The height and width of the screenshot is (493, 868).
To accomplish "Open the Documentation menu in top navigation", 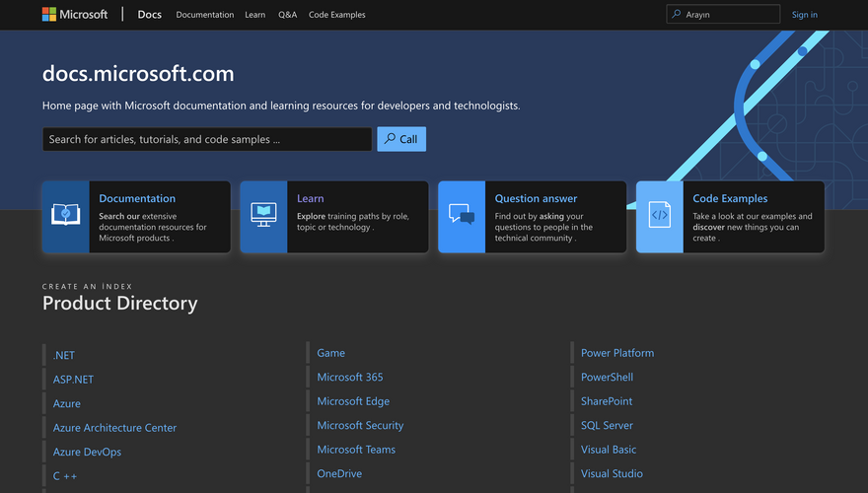I will pyautogui.click(x=205, y=15).
